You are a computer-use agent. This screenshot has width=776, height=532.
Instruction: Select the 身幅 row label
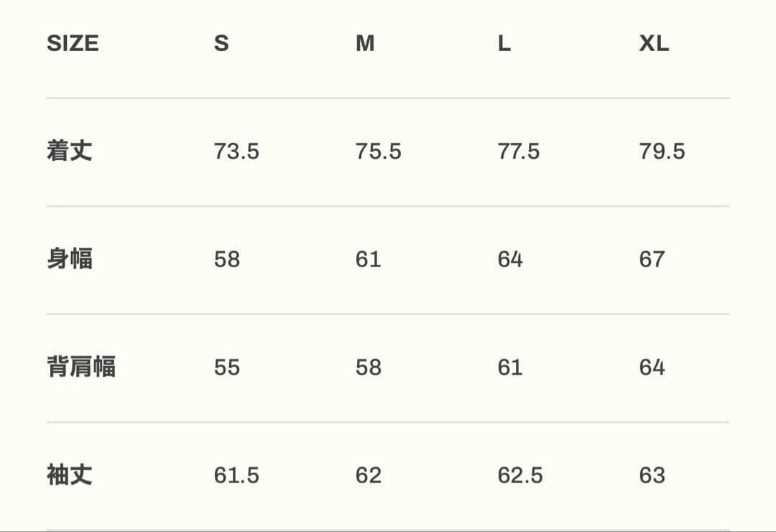tap(70, 259)
